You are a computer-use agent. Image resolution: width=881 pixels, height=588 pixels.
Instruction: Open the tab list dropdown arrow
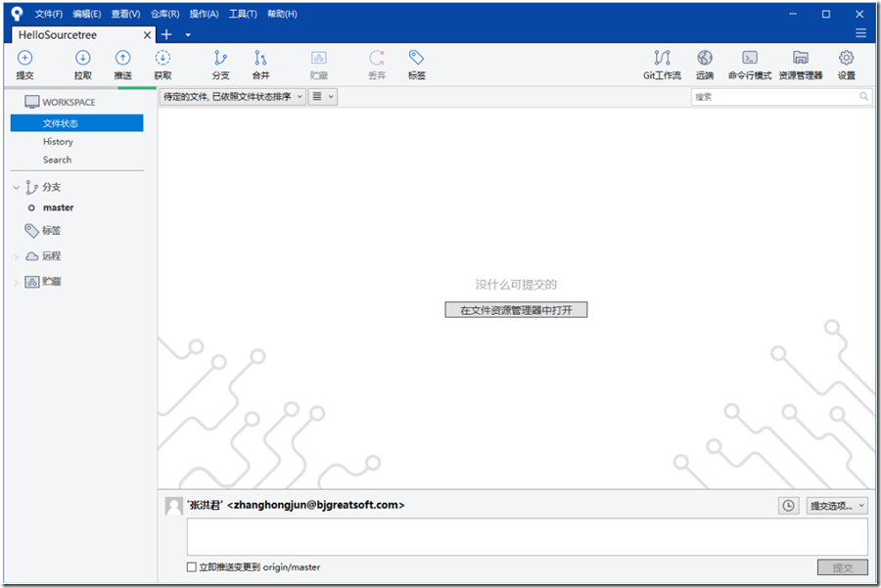pos(188,35)
